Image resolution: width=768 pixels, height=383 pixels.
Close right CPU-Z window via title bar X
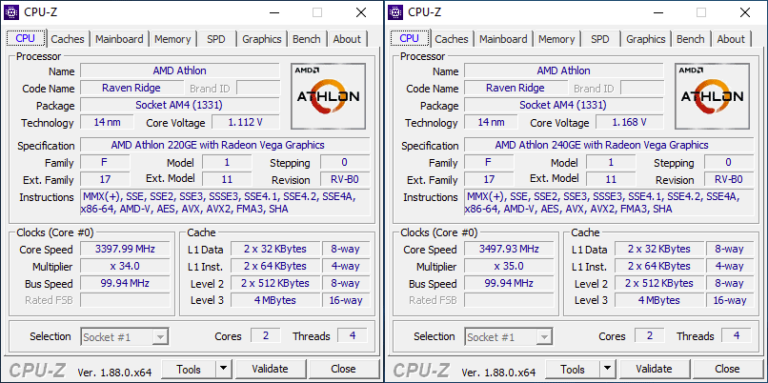point(745,12)
